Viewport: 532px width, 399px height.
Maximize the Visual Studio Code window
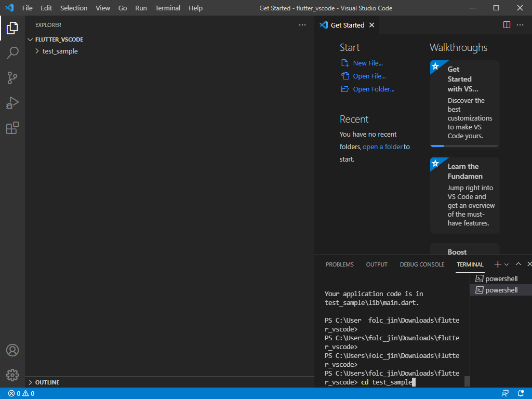click(496, 8)
